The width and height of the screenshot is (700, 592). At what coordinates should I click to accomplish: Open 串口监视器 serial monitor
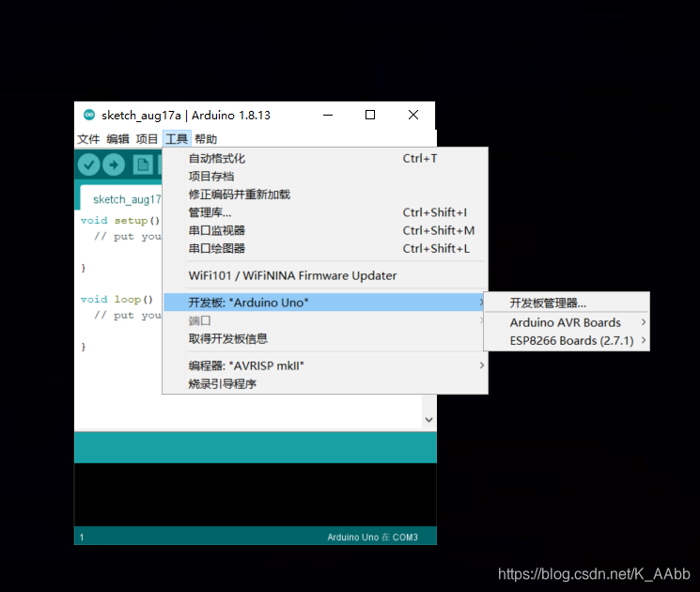(325, 230)
